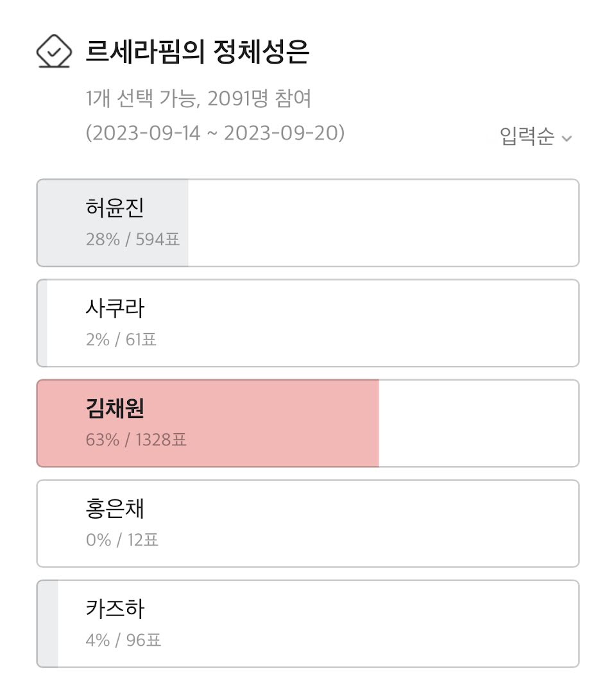616x690 pixels.
Task: Click the poll checkmark icon
Action: coord(54,51)
